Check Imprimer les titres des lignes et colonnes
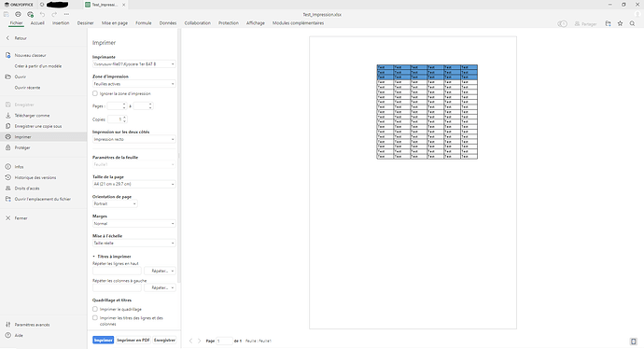This screenshot has height=349, width=644. click(95, 318)
